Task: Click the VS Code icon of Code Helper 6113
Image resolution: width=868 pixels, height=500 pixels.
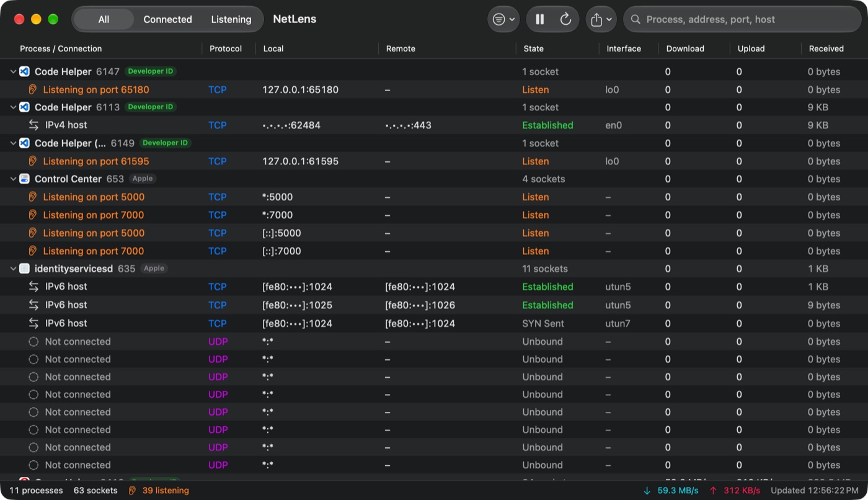Action: [24, 107]
